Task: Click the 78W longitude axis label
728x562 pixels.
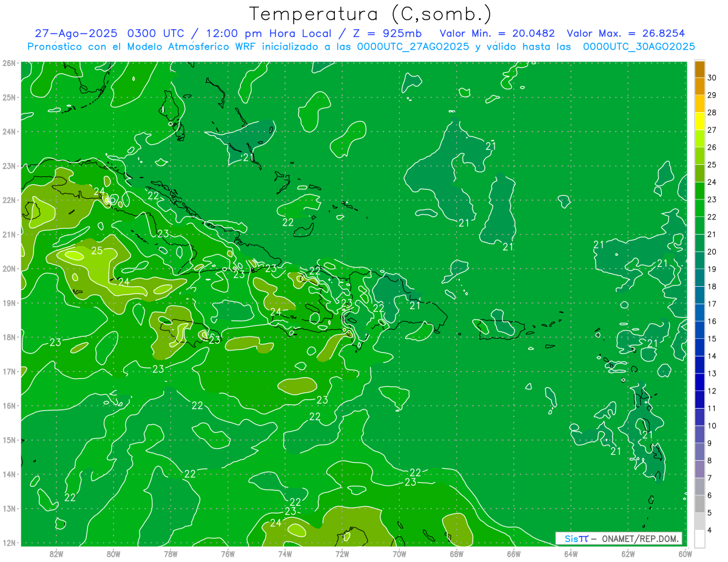Action: coord(170,554)
